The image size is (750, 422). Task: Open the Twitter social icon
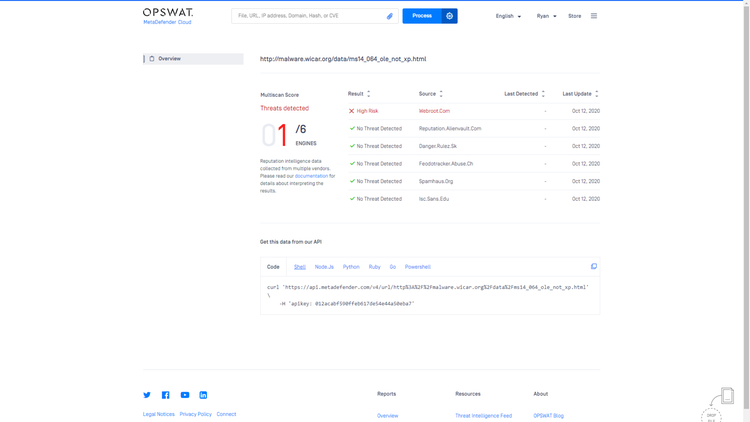point(147,395)
